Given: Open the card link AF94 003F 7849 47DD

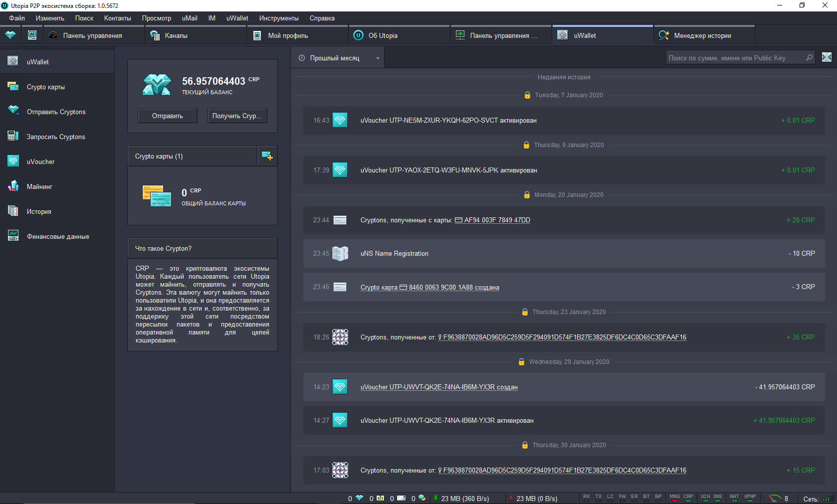Looking at the screenshot, I should point(492,220).
